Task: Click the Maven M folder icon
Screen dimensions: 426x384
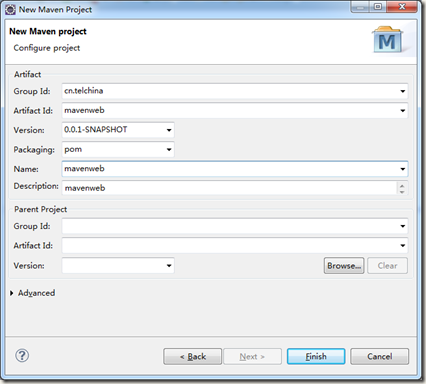Action: (x=387, y=40)
